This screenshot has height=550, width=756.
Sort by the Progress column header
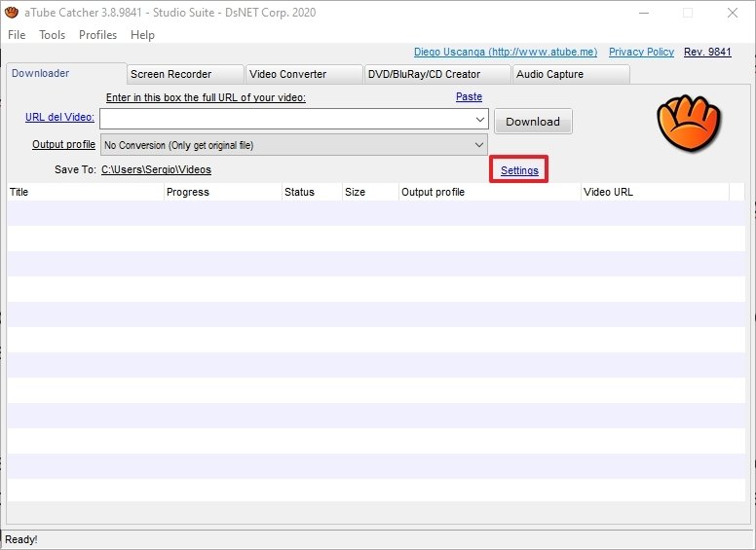223,192
